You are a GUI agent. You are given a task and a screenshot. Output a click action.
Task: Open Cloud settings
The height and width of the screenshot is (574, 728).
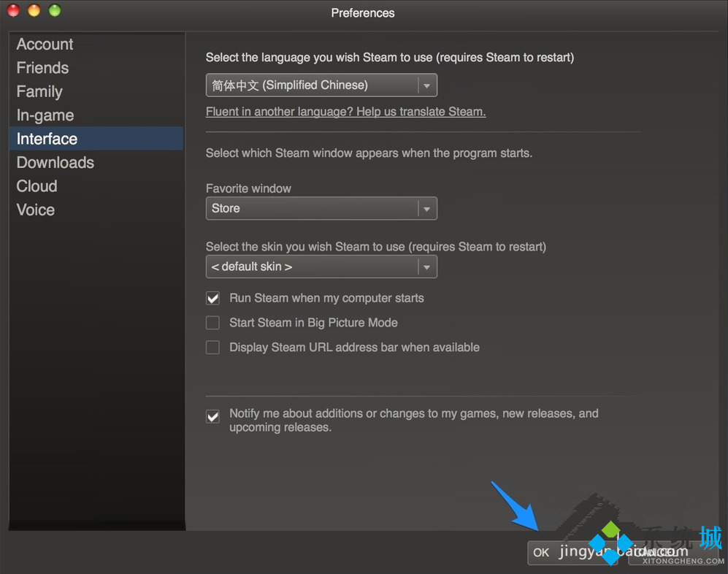pyautogui.click(x=96, y=186)
